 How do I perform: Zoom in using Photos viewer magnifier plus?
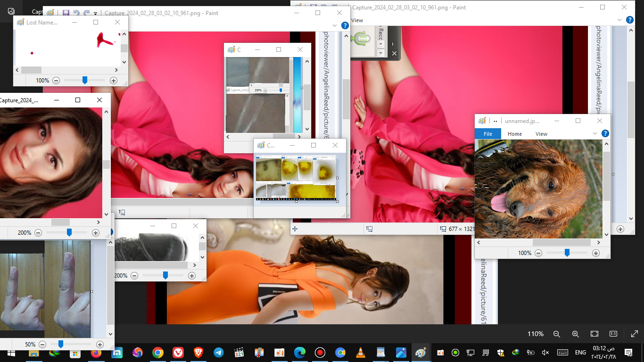coord(575,334)
